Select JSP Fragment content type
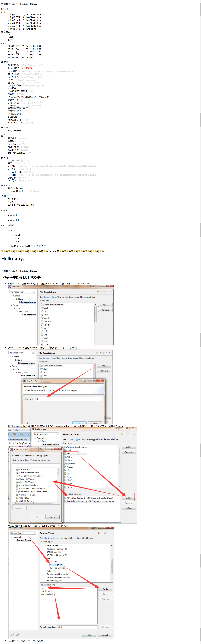Image resolution: width=201 pixels, height=644 pixels. pos(56,565)
